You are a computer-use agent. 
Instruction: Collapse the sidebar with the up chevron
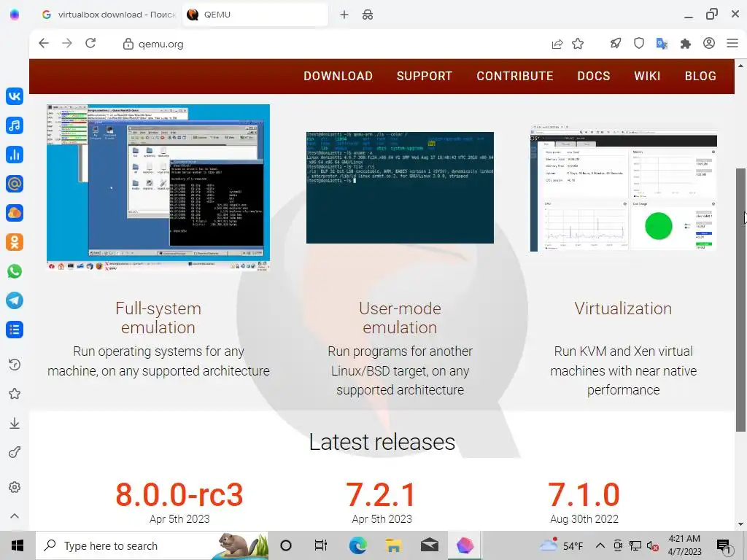coord(15,516)
